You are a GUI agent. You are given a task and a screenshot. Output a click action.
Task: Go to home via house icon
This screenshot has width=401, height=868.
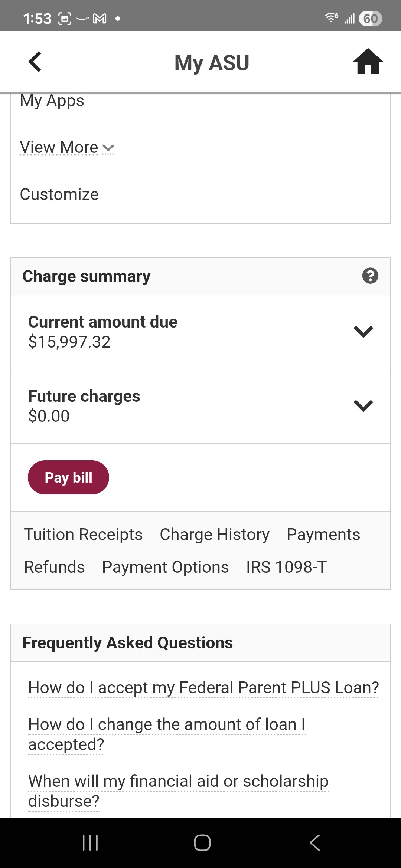point(368,62)
